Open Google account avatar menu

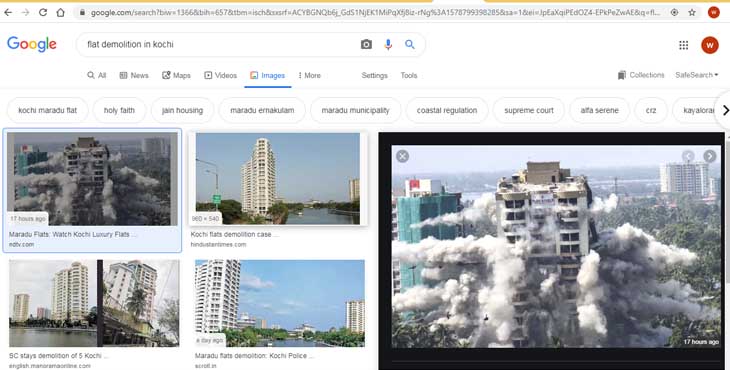pyautogui.click(x=710, y=45)
